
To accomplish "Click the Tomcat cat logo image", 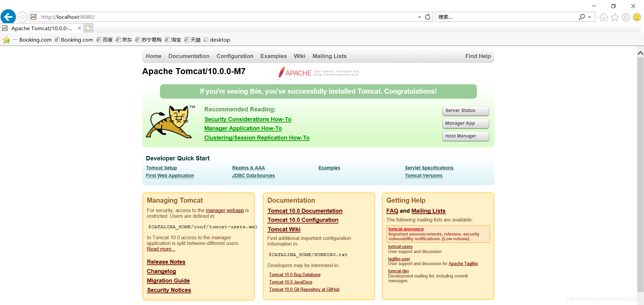I will [170, 122].
